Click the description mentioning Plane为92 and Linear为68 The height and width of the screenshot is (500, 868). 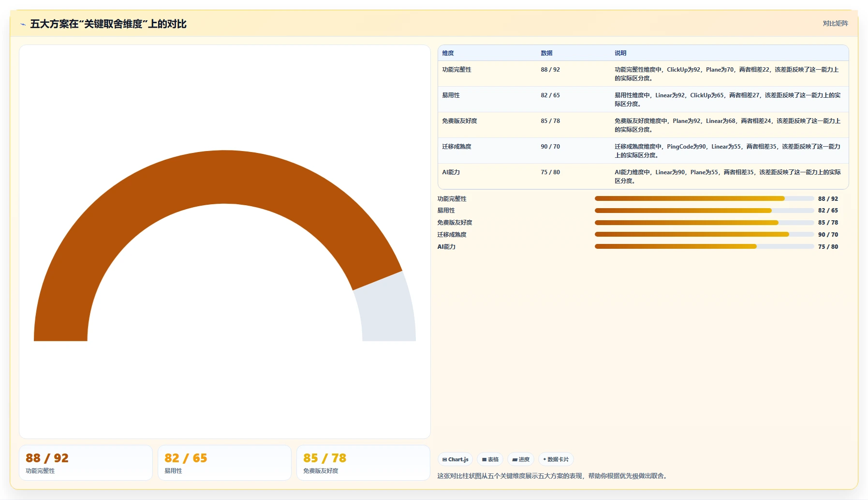pos(727,125)
